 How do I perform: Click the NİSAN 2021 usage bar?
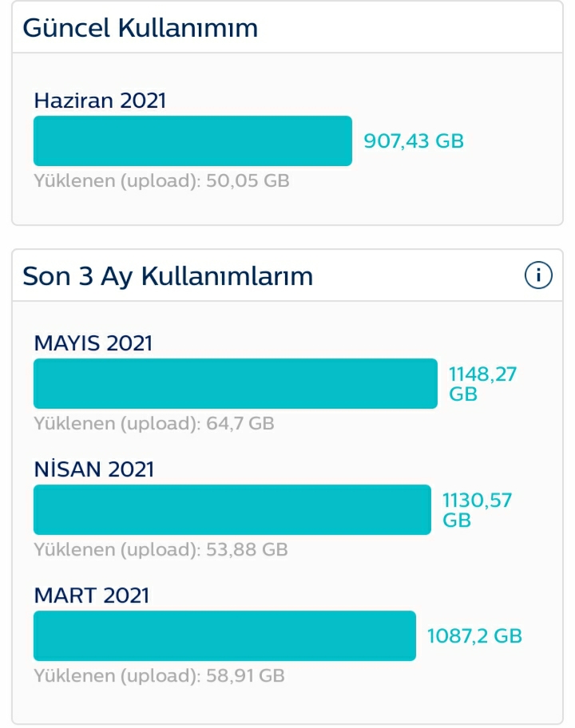pyautogui.click(x=232, y=510)
